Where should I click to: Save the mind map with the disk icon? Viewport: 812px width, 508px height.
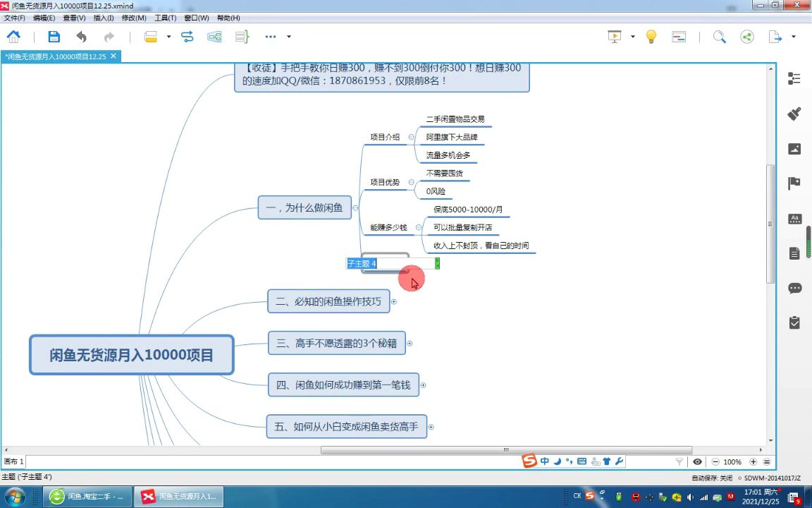tap(54, 37)
